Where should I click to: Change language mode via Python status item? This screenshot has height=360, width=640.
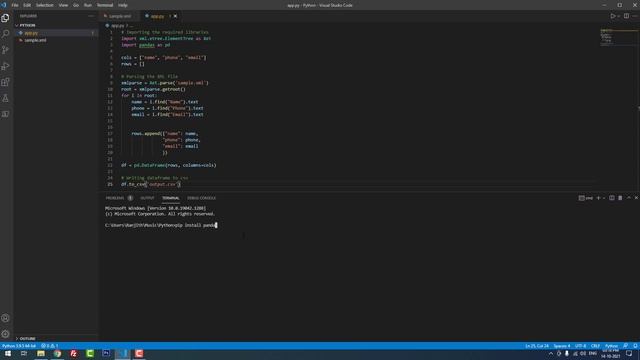tap(611, 346)
